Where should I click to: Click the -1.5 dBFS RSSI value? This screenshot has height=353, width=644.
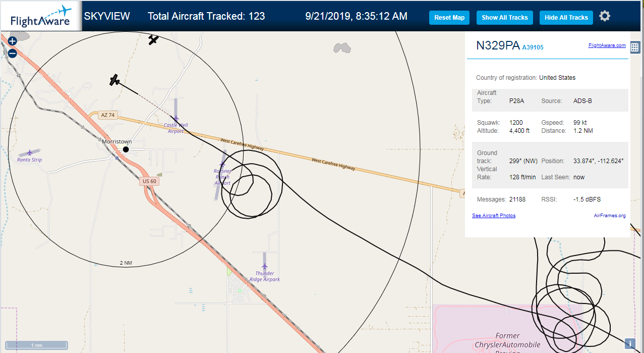pos(587,199)
